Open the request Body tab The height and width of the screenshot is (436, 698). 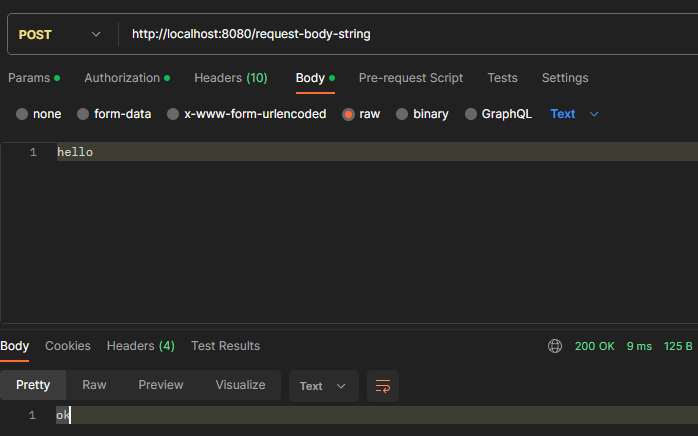click(315, 78)
